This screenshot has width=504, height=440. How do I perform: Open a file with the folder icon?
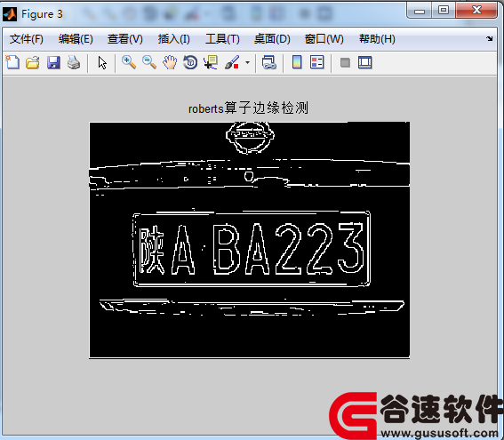33,62
